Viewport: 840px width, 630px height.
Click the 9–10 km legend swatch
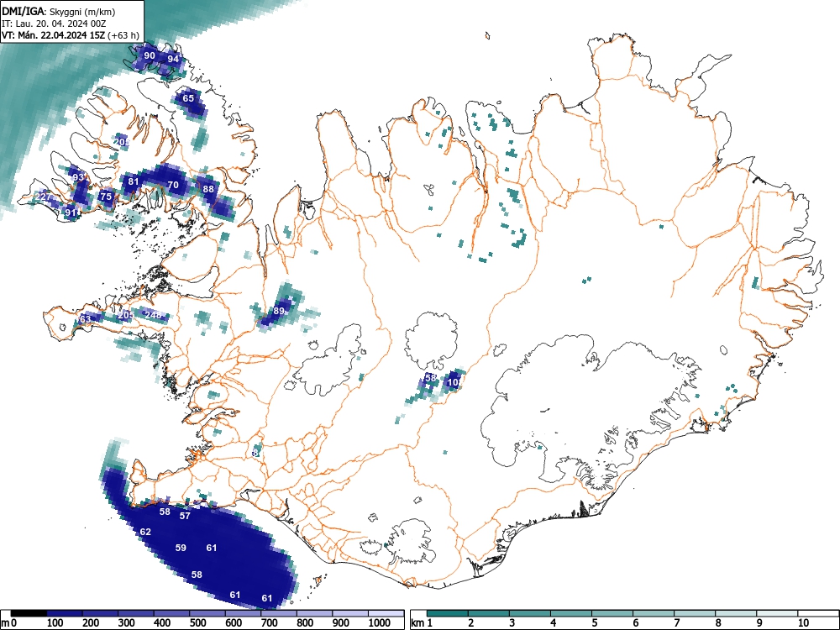[777, 613]
